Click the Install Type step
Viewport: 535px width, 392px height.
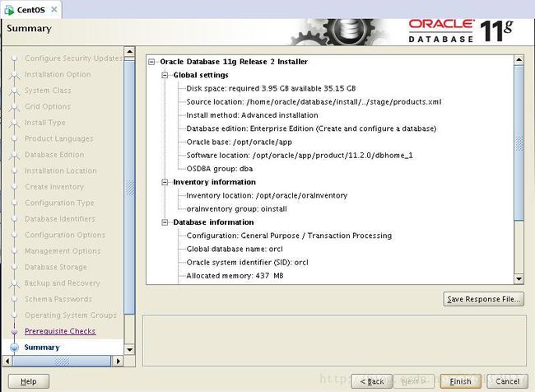coord(44,123)
